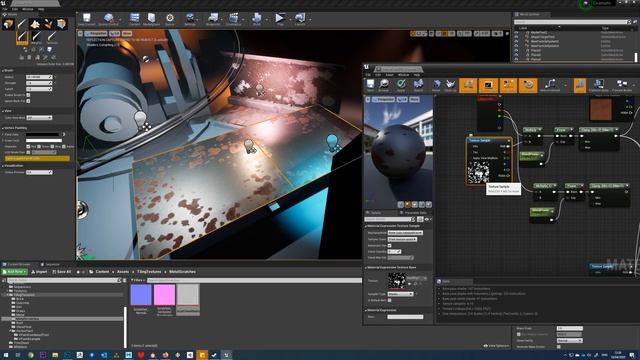Toggle Stats button in material editor toolbar
The image size is (640, 360).
coord(580,85)
